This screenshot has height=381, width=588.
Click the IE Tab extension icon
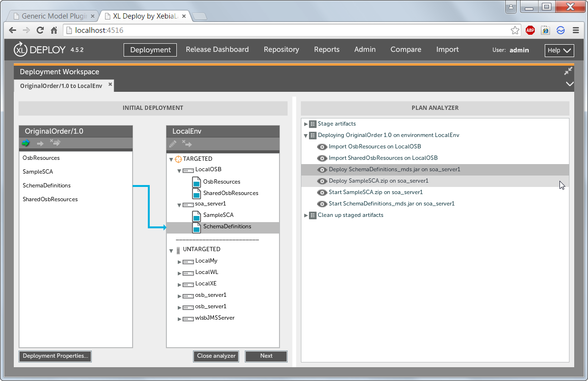pyautogui.click(x=545, y=30)
